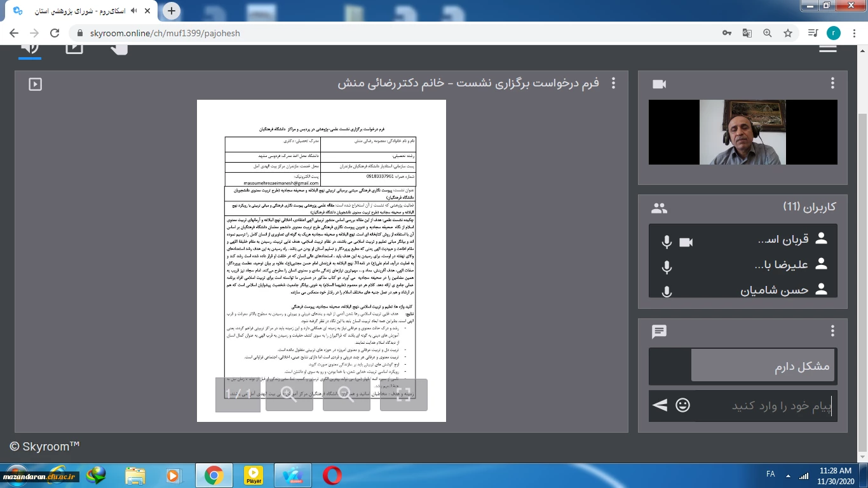Open document panel three-dot options menu
868x488 pixels.
613,83
